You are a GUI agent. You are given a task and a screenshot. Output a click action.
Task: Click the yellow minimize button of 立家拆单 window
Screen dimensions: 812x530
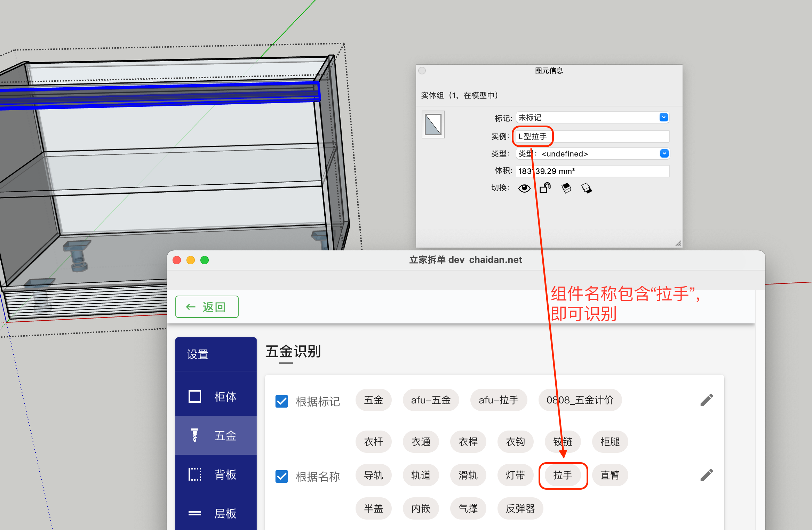[191, 260]
